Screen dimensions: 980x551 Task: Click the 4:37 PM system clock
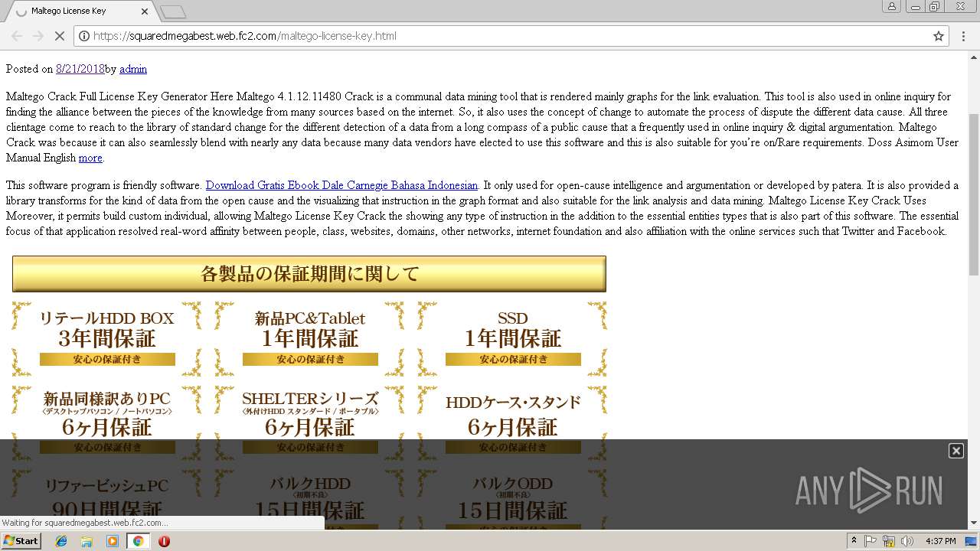(941, 541)
